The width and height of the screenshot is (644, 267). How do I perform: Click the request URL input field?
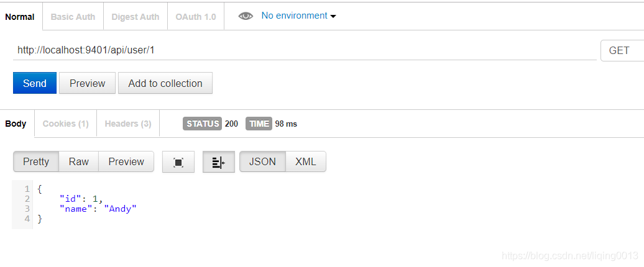(x=305, y=50)
